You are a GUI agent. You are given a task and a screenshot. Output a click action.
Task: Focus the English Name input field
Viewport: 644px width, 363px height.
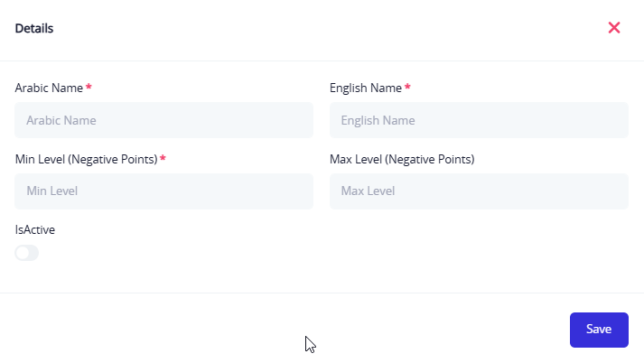(479, 120)
